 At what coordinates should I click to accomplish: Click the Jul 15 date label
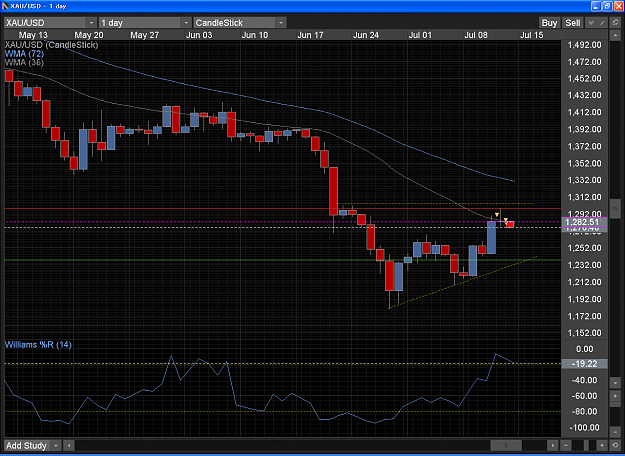click(532, 35)
